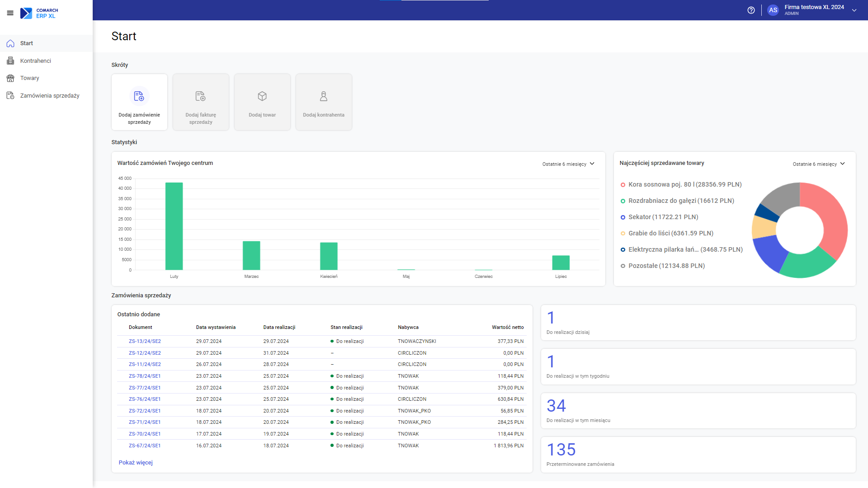Open the Do realizacji w tym miesiącu card
868x488 pixels.
pyautogui.click(x=698, y=411)
